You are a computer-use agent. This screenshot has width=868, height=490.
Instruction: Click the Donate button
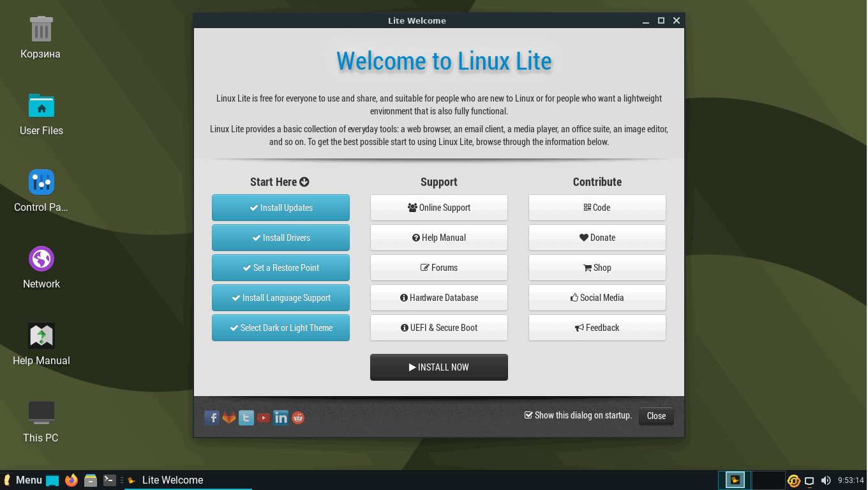[597, 238]
